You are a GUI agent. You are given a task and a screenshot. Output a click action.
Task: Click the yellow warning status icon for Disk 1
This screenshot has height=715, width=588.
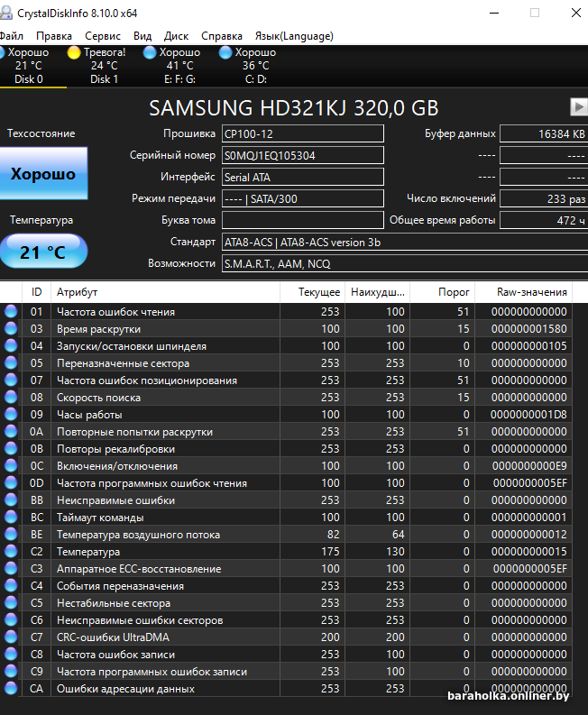(73, 53)
